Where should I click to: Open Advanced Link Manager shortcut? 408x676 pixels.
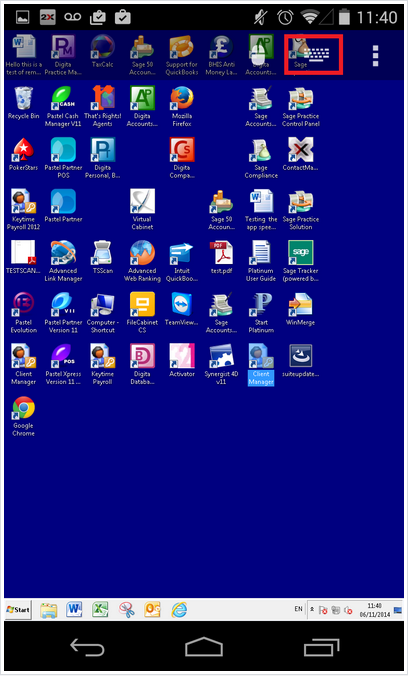(63, 262)
